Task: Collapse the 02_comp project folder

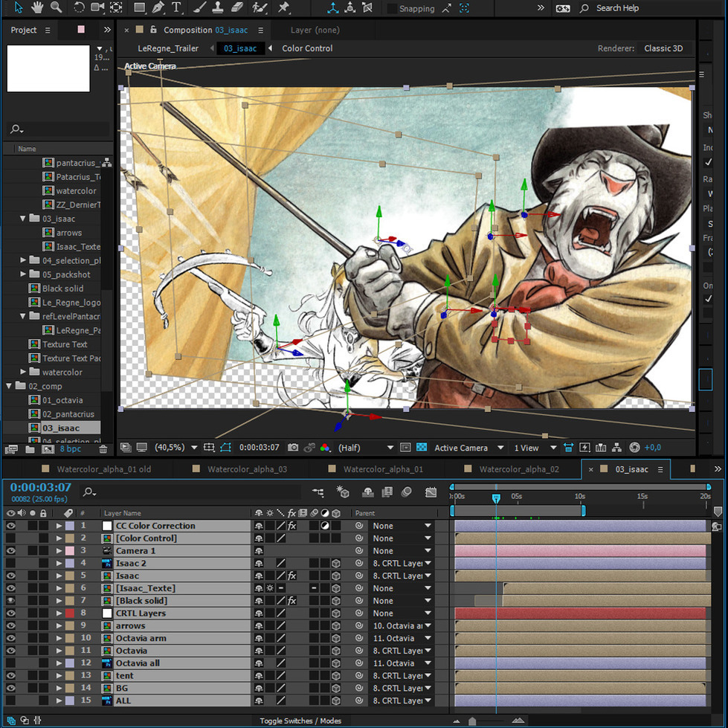Action: [x=9, y=386]
